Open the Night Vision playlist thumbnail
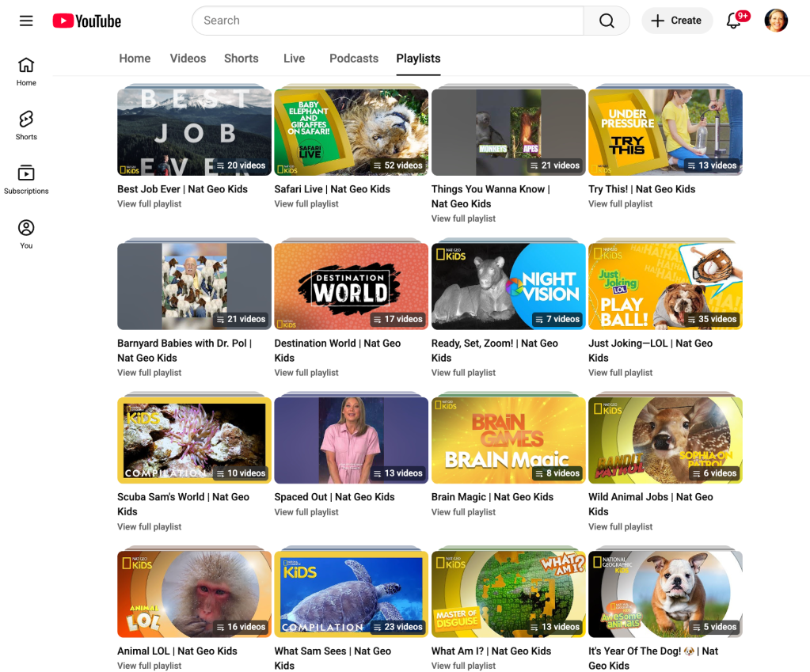This screenshot has height=672, width=810. click(x=508, y=286)
